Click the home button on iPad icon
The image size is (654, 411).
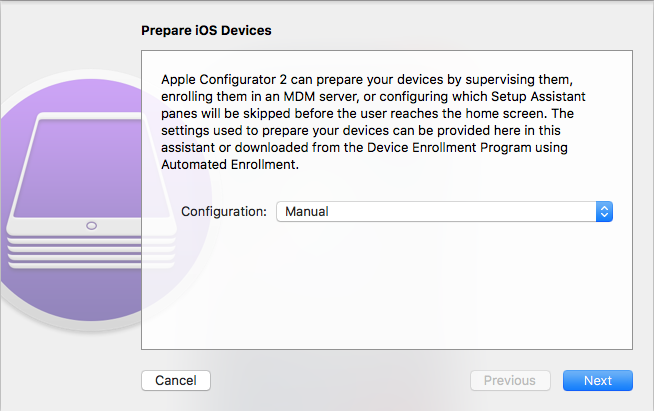pyautogui.click(x=91, y=226)
